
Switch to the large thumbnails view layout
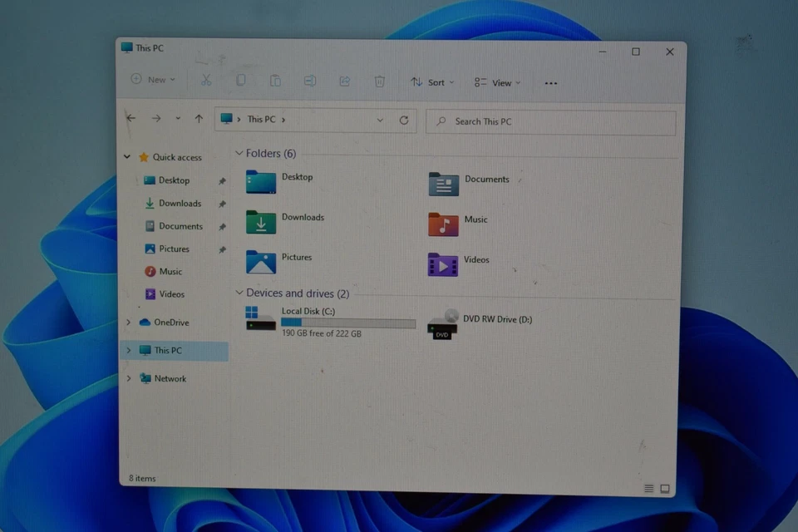[x=665, y=489]
